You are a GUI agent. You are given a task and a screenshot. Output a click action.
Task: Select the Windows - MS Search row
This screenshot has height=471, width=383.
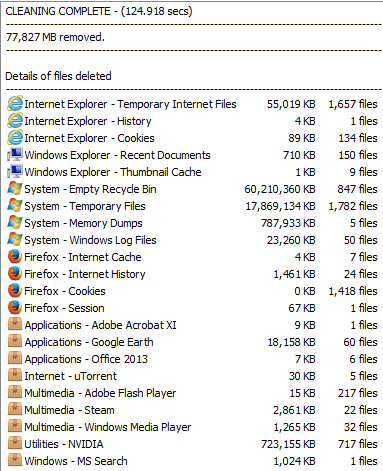pyautogui.click(x=192, y=461)
